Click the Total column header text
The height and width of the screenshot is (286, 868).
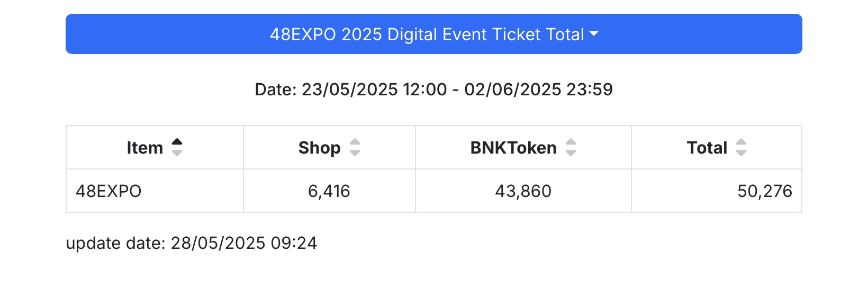point(707,148)
